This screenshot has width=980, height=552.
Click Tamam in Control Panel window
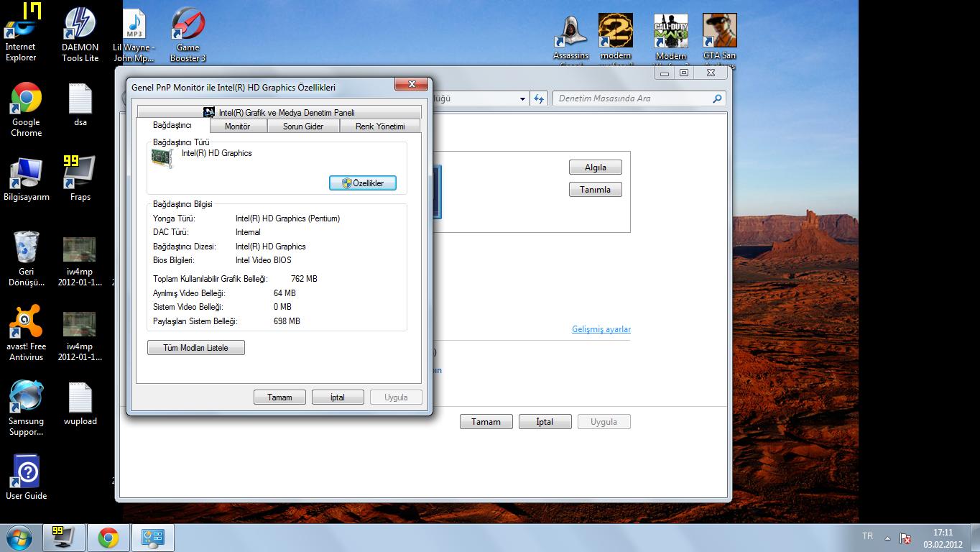point(486,422)
